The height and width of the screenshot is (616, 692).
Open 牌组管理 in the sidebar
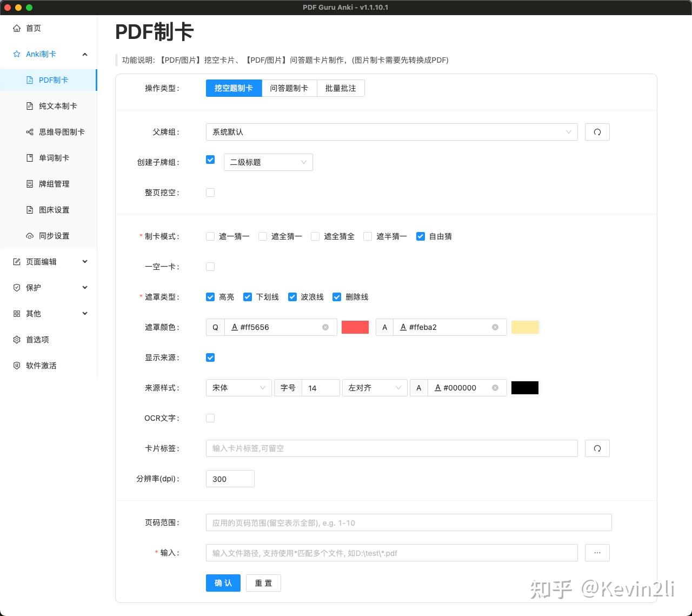pos(49,184)
